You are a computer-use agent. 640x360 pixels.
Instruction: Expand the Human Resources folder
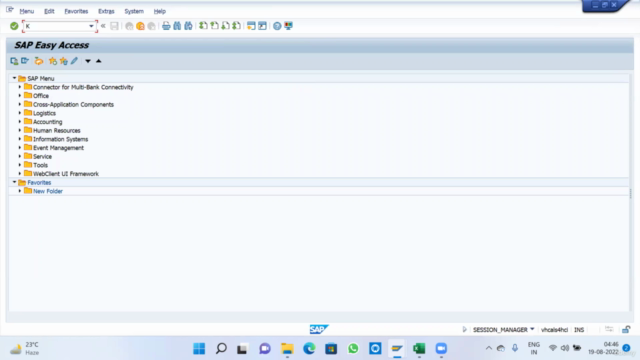tap(20, 130)
